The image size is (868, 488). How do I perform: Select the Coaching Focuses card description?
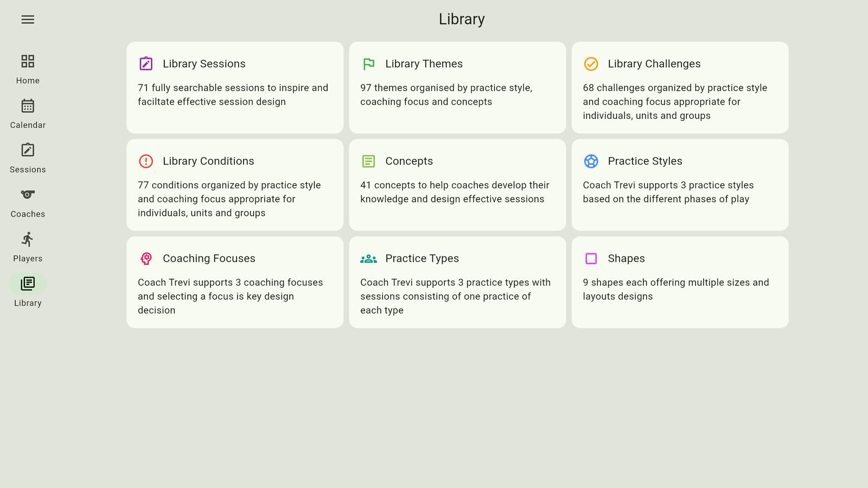(x=230, y=296)
